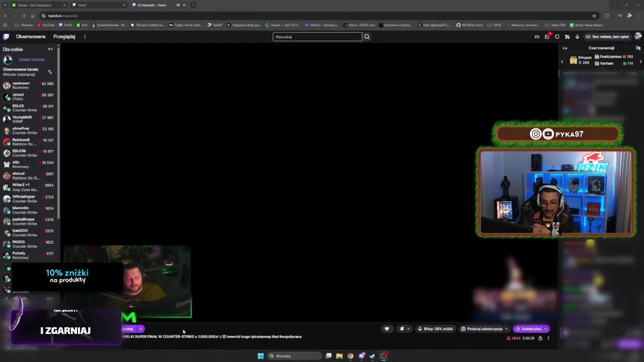Click Bitsy: 20% zniżki button
The height and width of the screenshot is (362, 644).
[x=436, y=329]
